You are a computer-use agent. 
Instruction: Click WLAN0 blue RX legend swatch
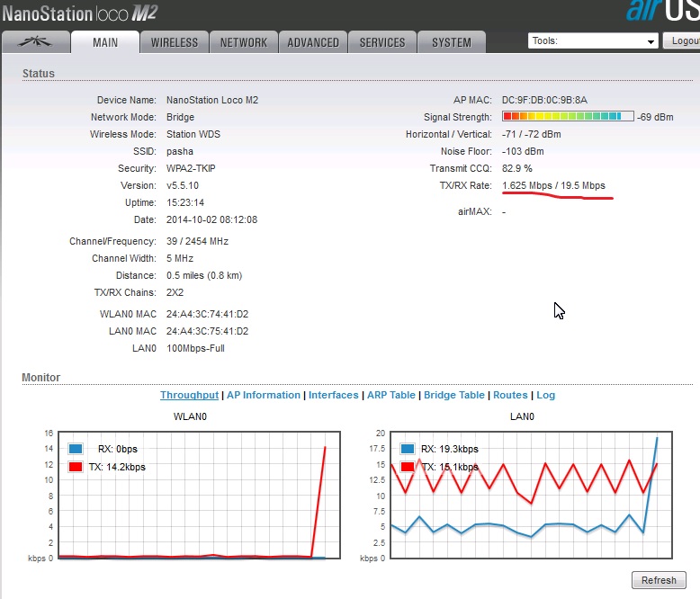(76, 449)
